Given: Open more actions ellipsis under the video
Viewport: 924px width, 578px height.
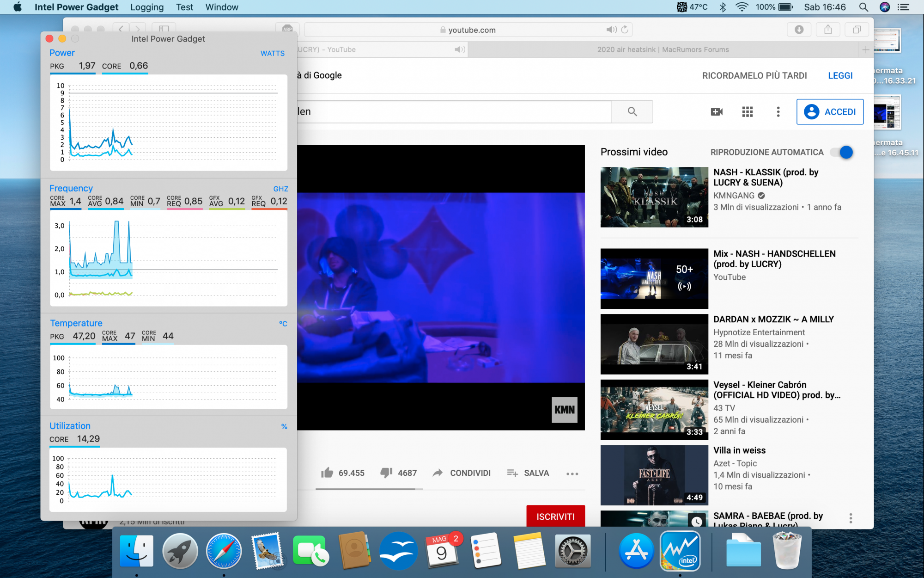Looking at the screenshot, I should (x=572, y=473).
